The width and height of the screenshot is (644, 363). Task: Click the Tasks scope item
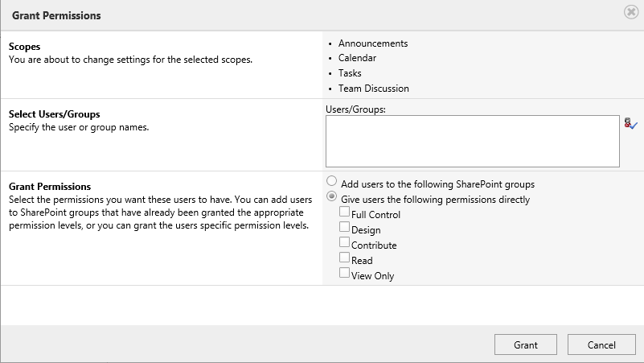(350, 73)
